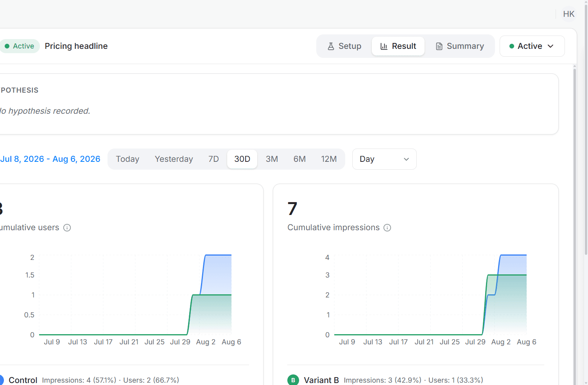The height and width of the screenshot is (385, 588).
Task: Click the Active status badge
Action: pyautogui.click(x=20, y=46)
